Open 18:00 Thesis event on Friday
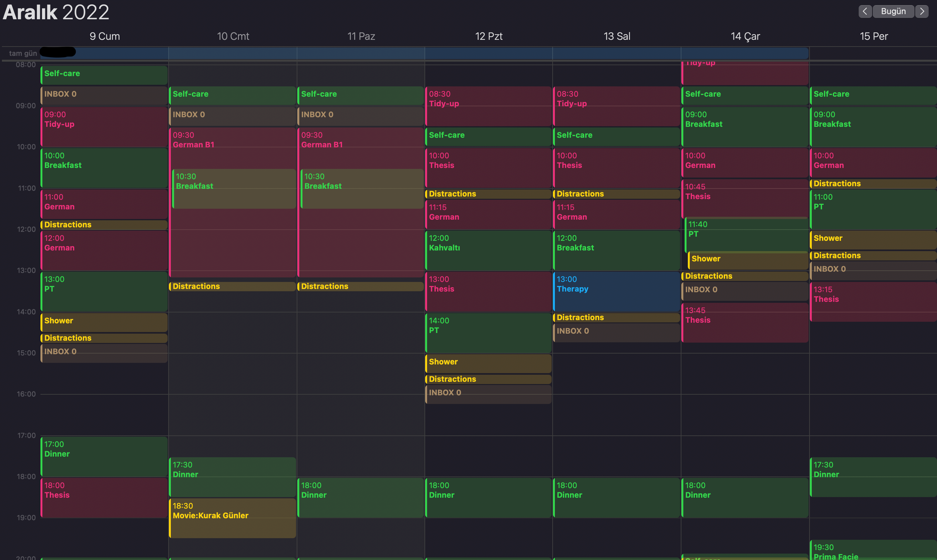Image resolution: width=937 pixels, height=560 pixels. 104,497
